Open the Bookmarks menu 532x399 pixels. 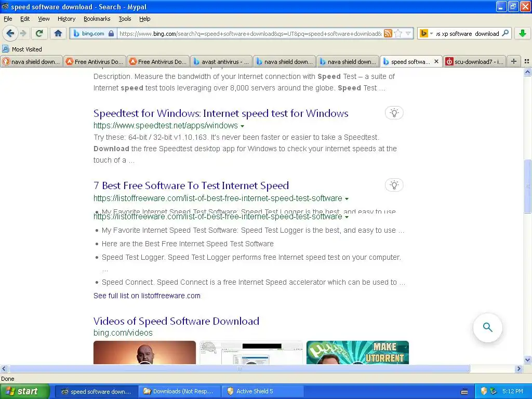click(x=97, y=19)
